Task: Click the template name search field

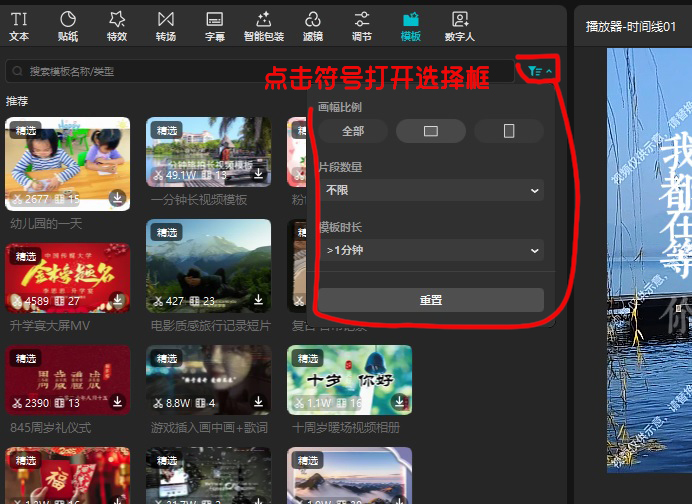Action: click(260, 71)
